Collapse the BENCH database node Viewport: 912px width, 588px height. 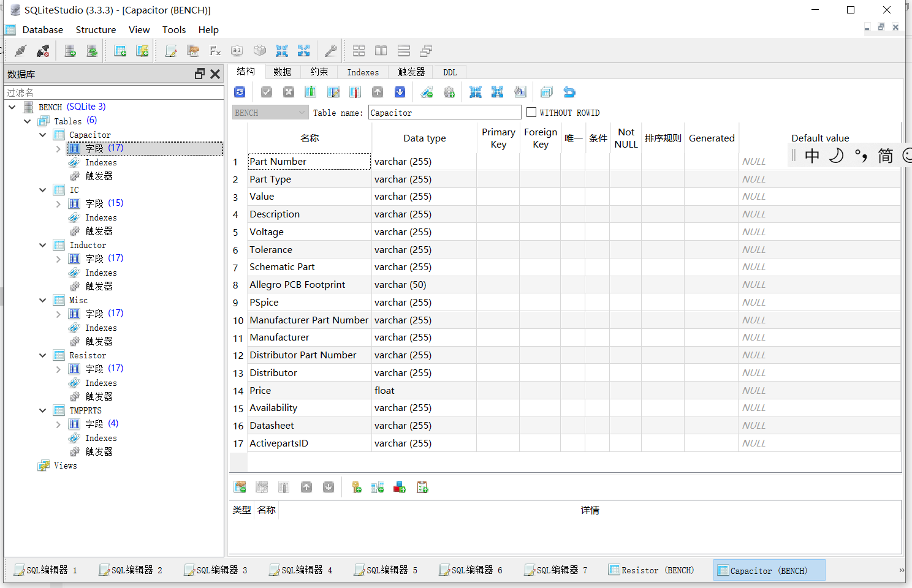[12, 107]
